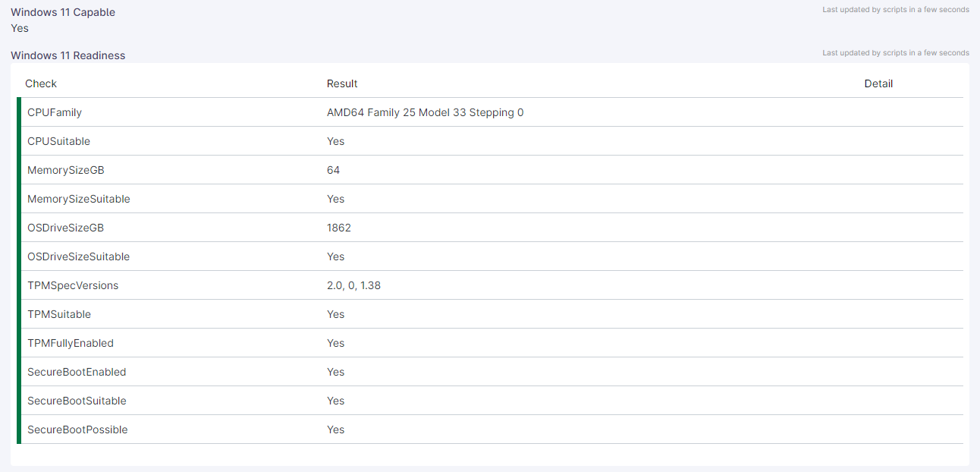Screen dimensions: 980x472
Task: Click the SecureBootSuitable check name
Action: 77,401
